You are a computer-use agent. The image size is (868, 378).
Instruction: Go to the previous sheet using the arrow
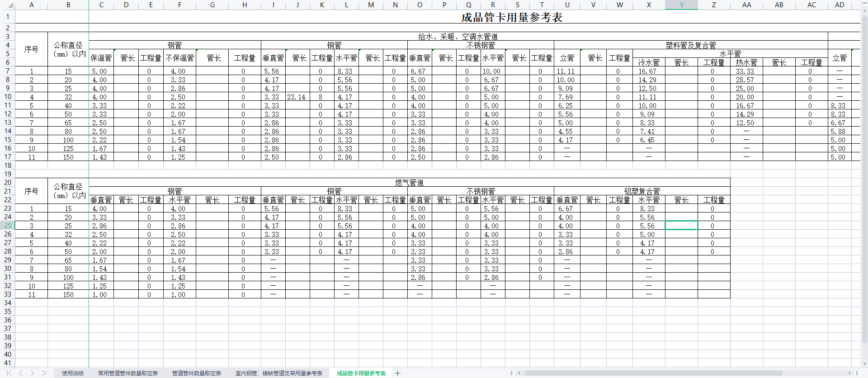[21, 373]
